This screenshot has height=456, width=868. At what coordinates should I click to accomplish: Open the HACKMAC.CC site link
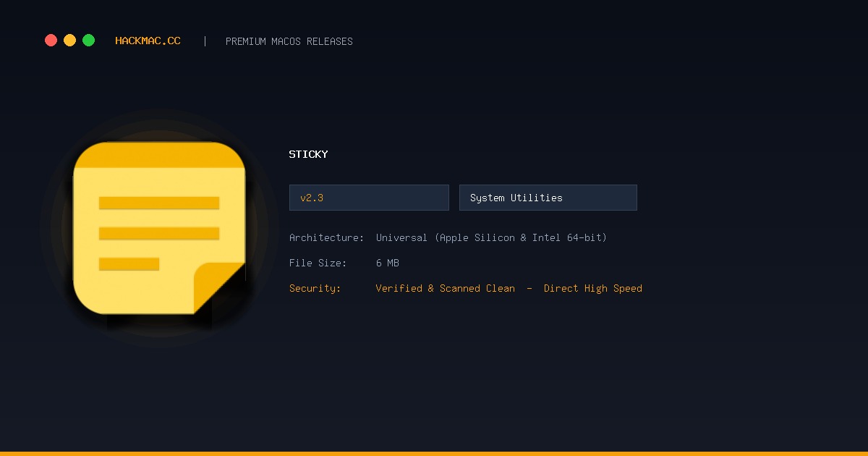click(148, 41)
